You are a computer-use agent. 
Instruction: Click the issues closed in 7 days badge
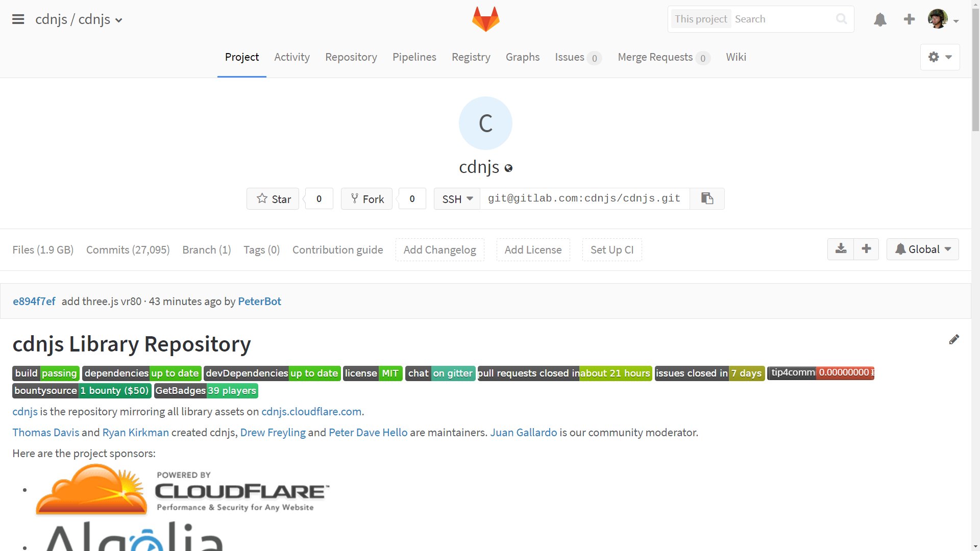(x=709, y=373)
